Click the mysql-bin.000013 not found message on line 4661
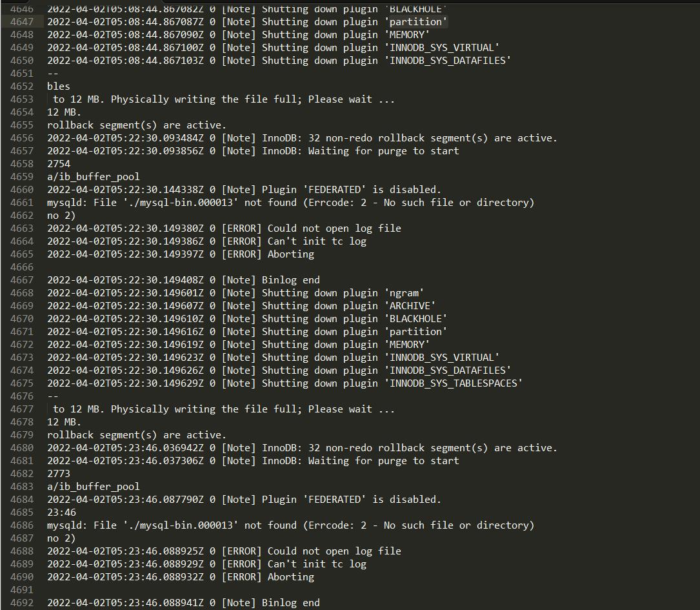700x610 pixels. point(290,203)
